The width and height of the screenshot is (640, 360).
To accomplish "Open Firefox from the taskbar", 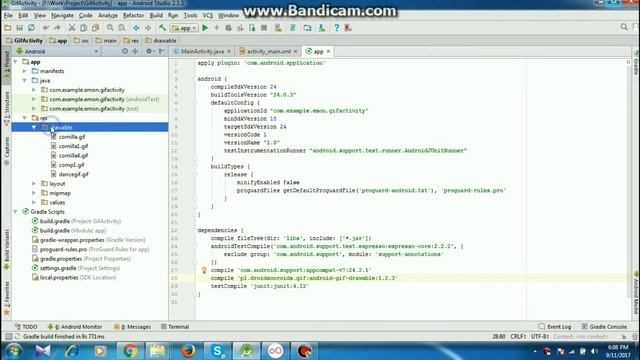I will pos(188,351).
